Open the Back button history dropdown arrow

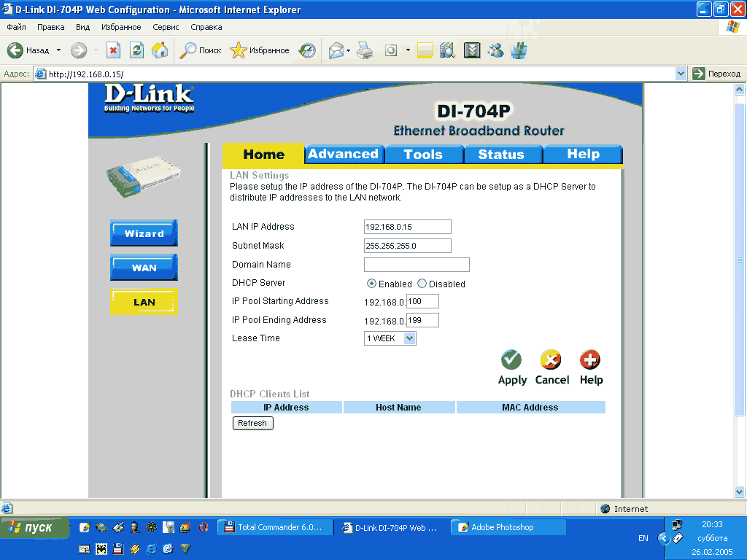click(58, 50)
